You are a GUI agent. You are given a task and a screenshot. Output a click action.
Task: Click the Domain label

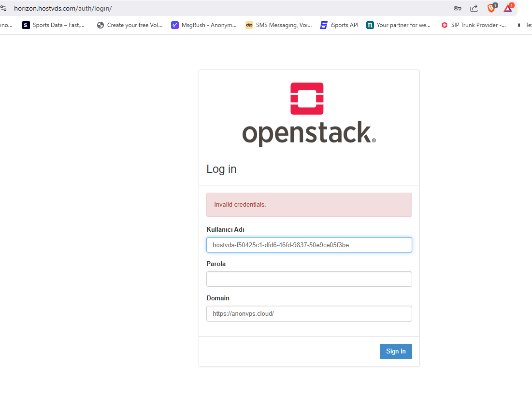218,298
